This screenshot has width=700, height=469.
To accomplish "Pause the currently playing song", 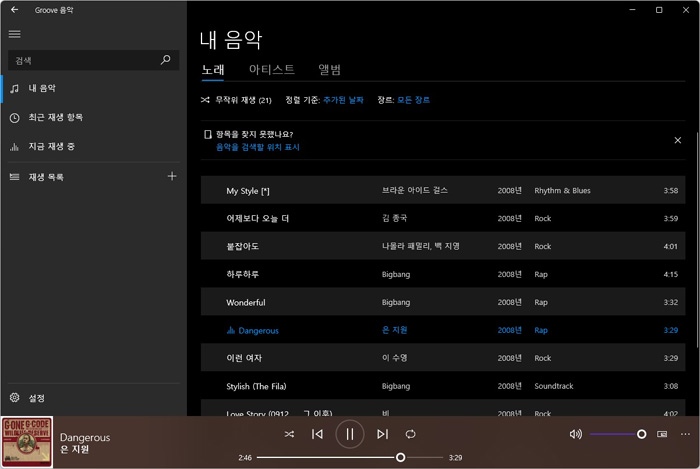I will coord(349,434).
